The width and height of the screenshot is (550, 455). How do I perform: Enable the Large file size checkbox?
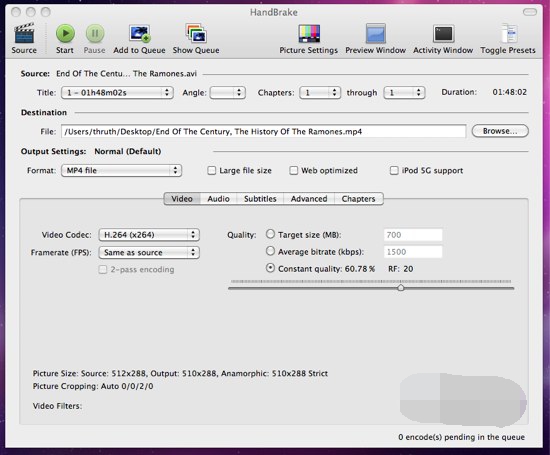[212, 170]
